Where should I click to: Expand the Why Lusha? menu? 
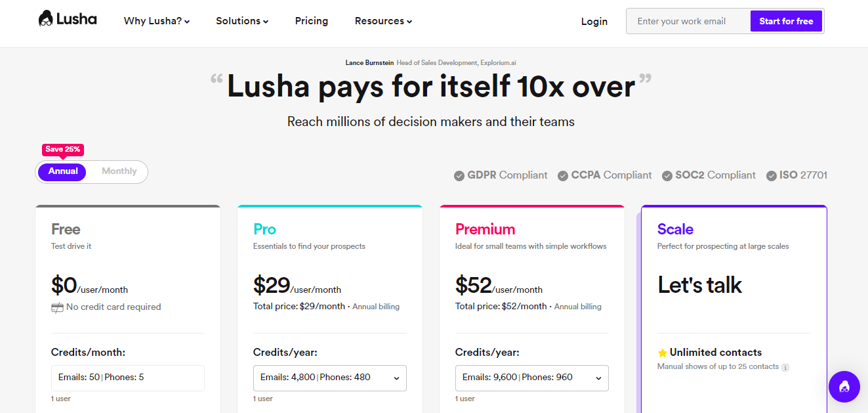(x=155, y=21)
